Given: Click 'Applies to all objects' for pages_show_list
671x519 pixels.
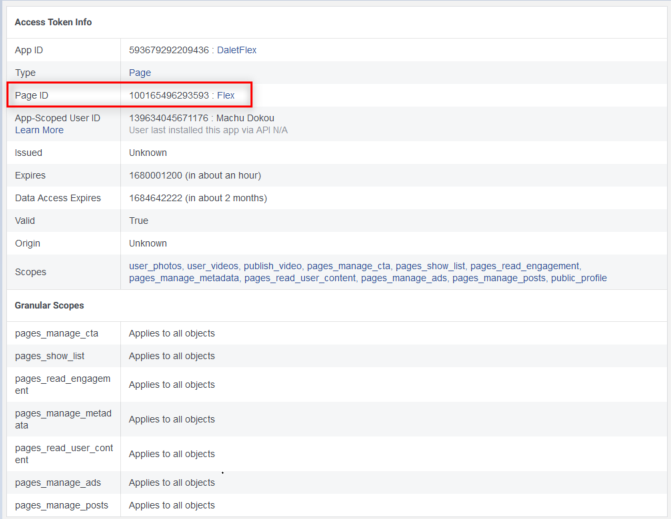Looking at the screenshot, I should (x=172, y=356).
